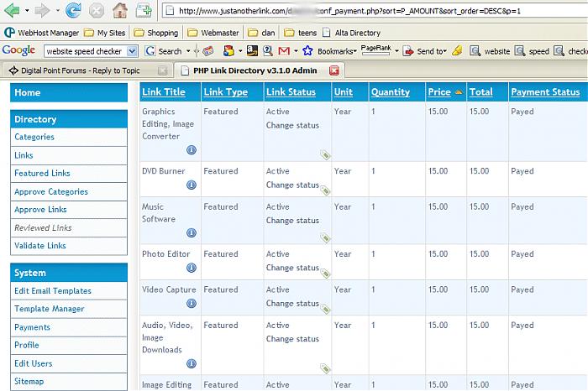Open a new tab with the plus icon

[144, 10]
